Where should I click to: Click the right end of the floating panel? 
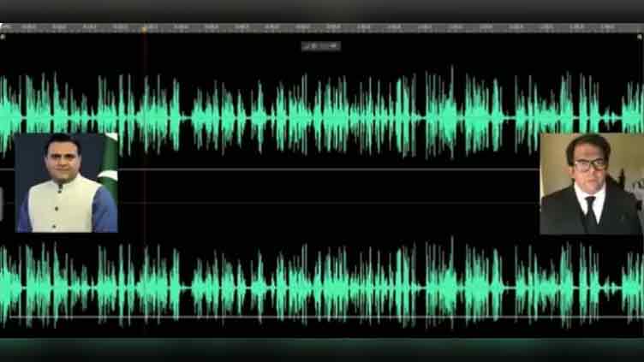pyautogui.click(x=336, y=45)
